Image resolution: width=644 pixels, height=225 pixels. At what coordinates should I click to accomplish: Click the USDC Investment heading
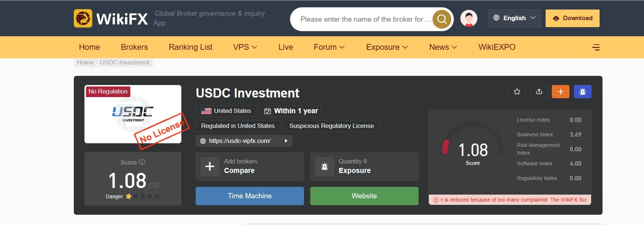click(247, 93)
